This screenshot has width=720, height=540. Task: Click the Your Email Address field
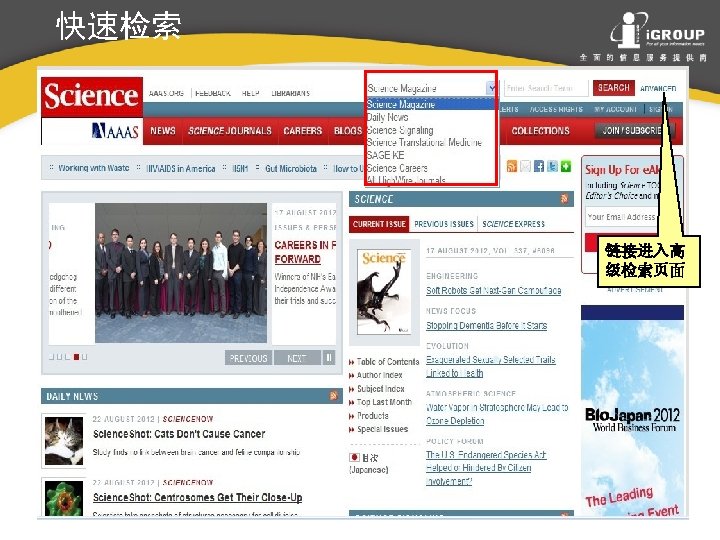coord(623,217)
